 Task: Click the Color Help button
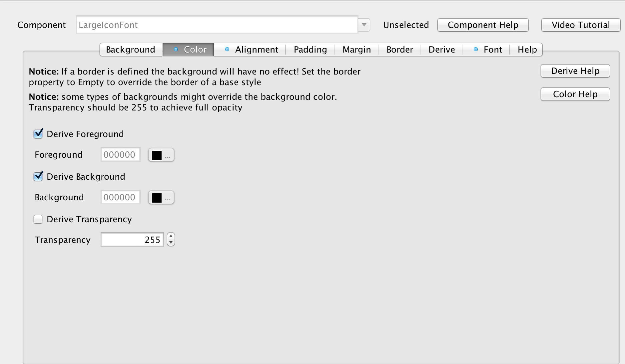pos(575,94)
